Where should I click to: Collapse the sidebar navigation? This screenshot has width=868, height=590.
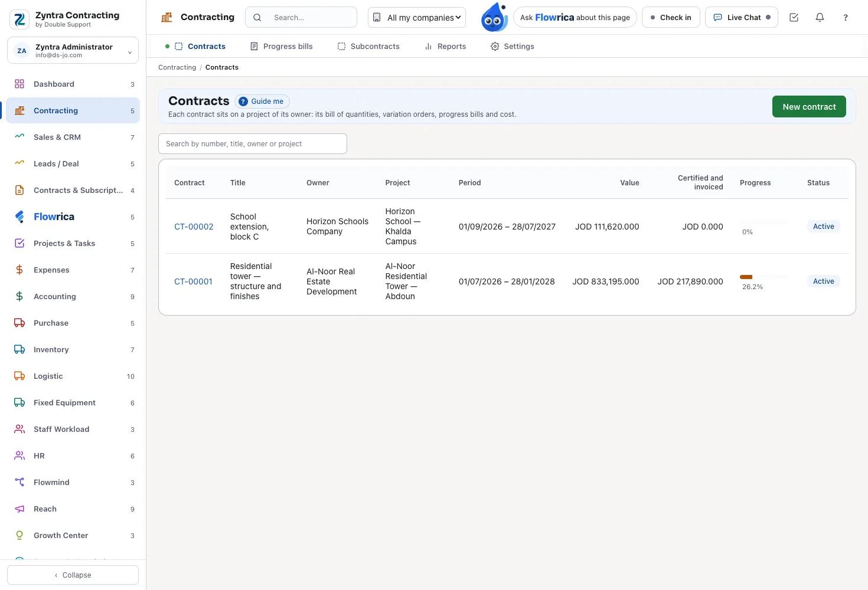73,575
